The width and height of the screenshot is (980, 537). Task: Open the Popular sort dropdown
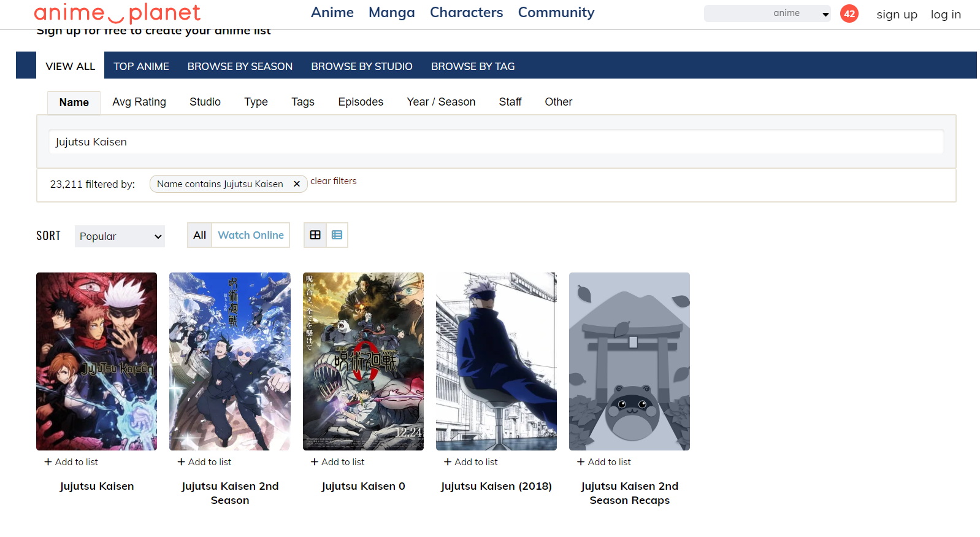(x=120, y=236)
